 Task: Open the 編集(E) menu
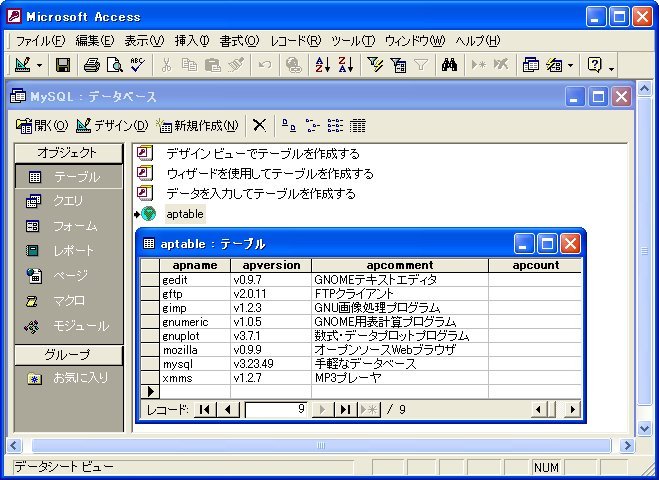[x=95, y=41]
